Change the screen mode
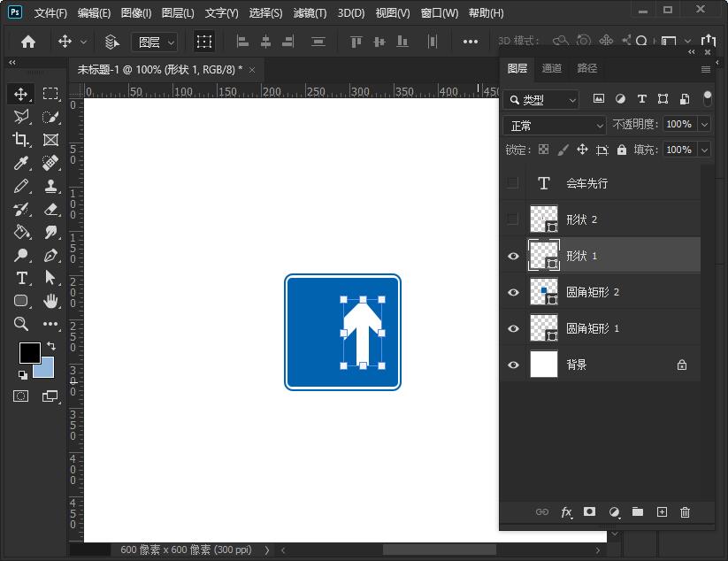 pos(50,396)
